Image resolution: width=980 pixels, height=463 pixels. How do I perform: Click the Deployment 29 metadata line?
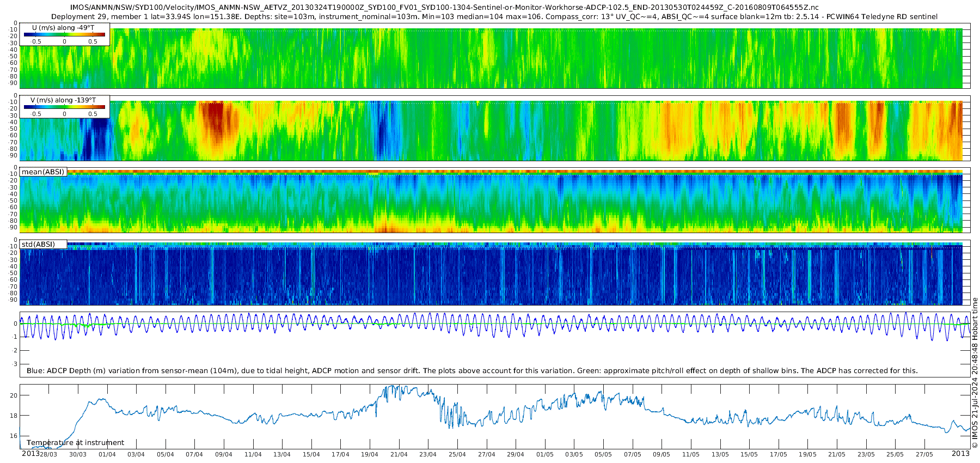[494, 17]
